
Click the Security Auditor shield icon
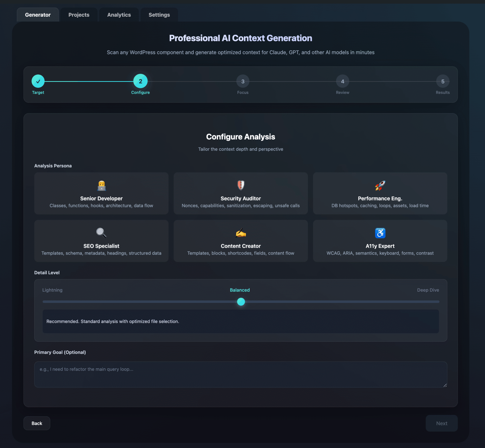tap(241, 185)
